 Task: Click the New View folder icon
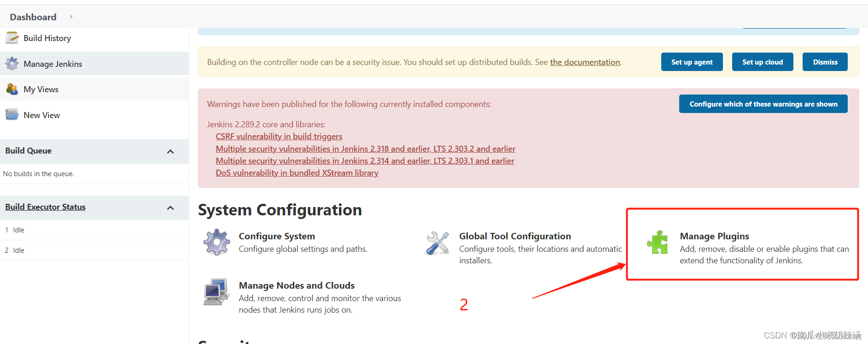coord(12,114)
